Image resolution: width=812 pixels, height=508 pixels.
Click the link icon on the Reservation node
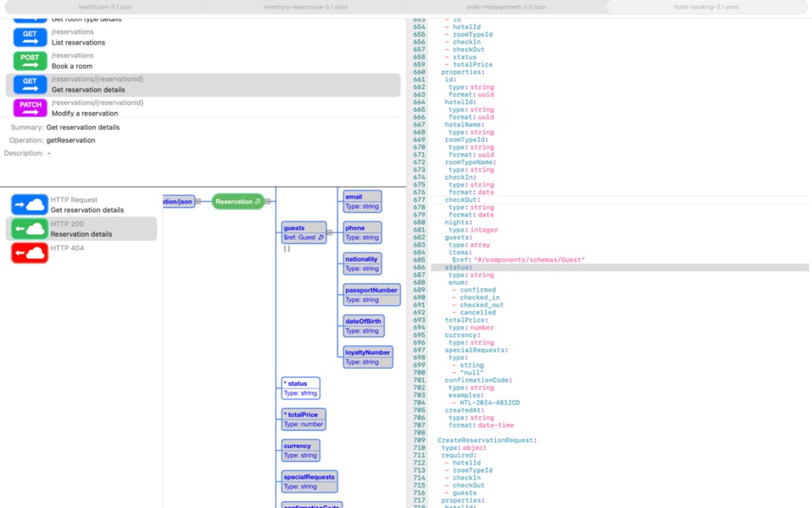(256, 202)
